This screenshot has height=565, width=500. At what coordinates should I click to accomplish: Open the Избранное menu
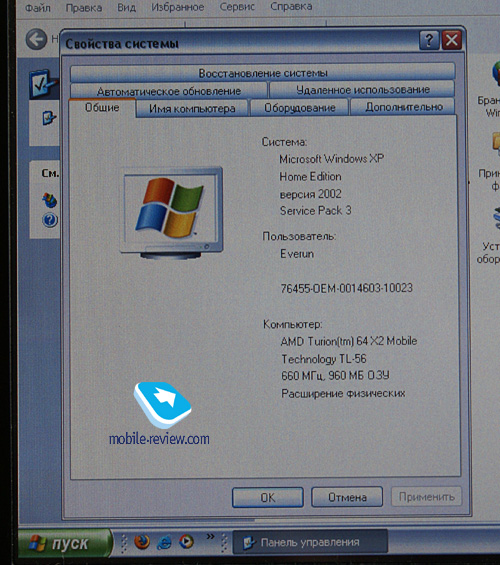click(178, 7)
